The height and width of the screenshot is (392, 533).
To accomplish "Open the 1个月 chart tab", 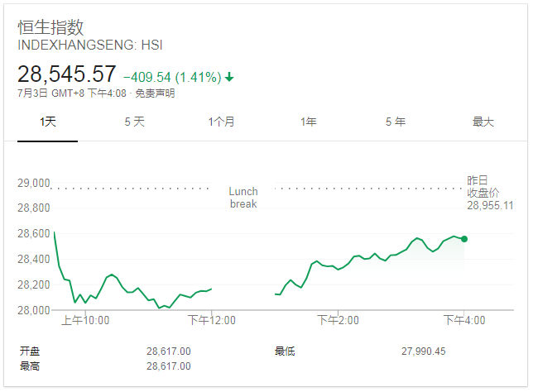I will coord(221,122).
